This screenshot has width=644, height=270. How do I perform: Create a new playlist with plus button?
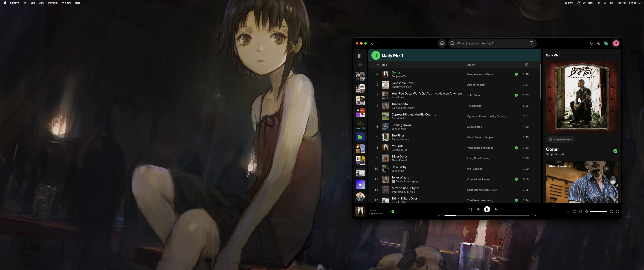360,65
